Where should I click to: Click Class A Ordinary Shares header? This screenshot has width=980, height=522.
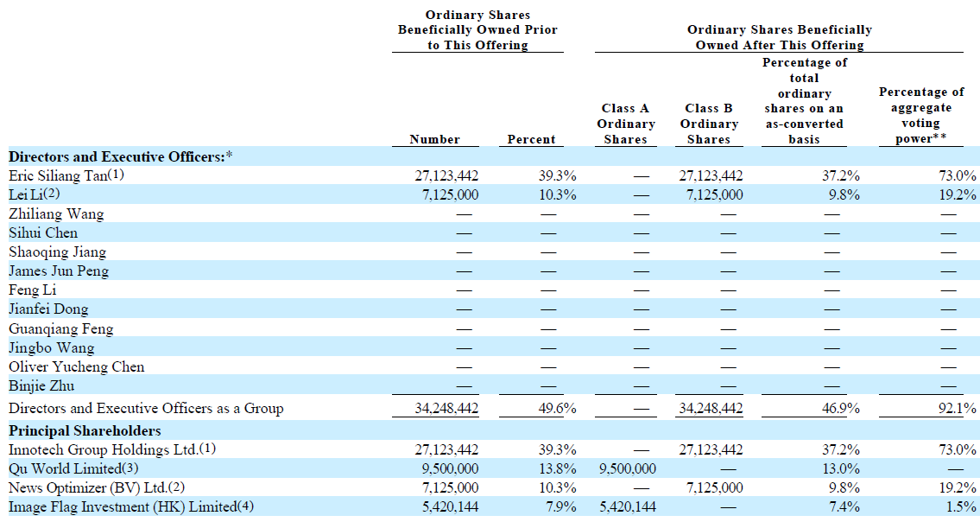(626, 124)
